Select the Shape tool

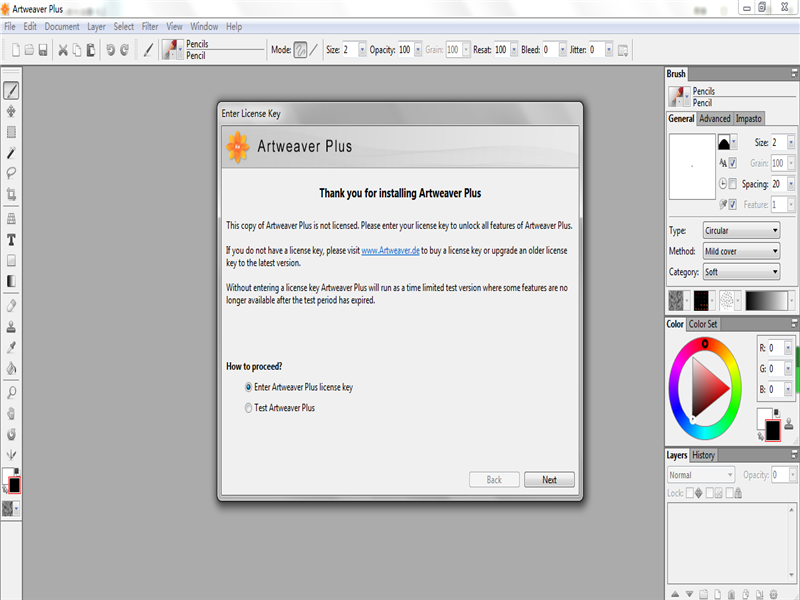click(11, 260)
